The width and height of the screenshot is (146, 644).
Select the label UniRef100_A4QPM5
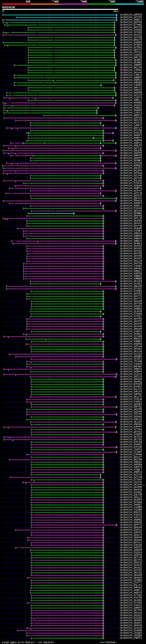point(131,93)
